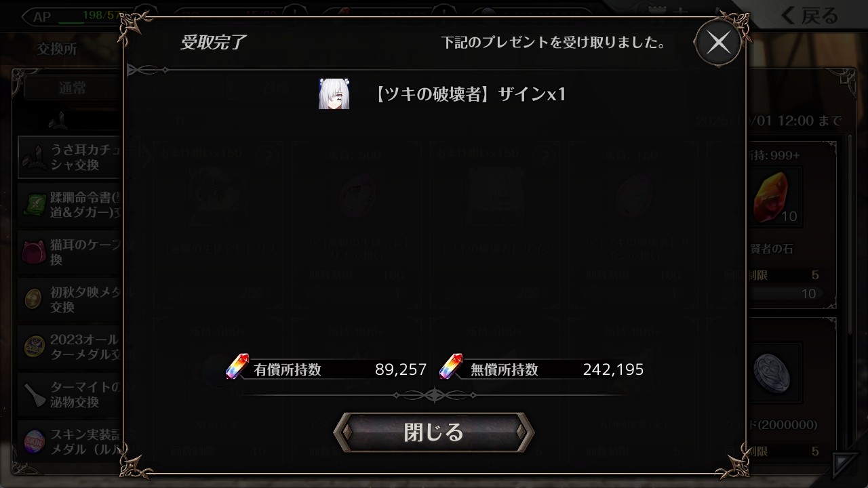This screenshot has width=868, height=488.
Task: Select うさ耳カチューシャ交換 in the sidebar
Action: (x=71, y=157)
